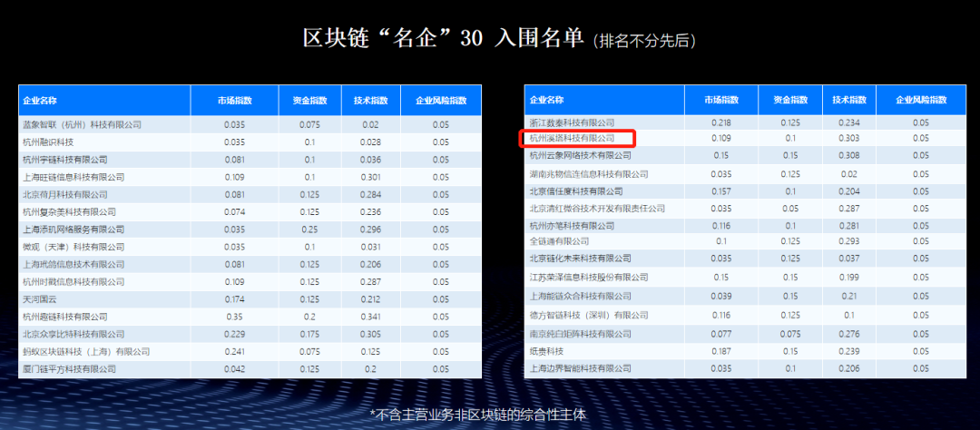The width and height of the screenshot is (980, 430).
Task: Select company name 北京荷月科技有限公司
Action: point(65,194)
